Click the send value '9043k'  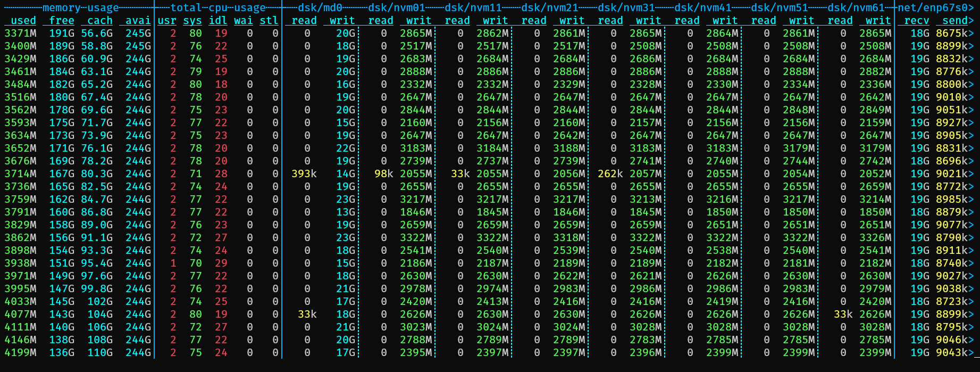coord(952,352)
